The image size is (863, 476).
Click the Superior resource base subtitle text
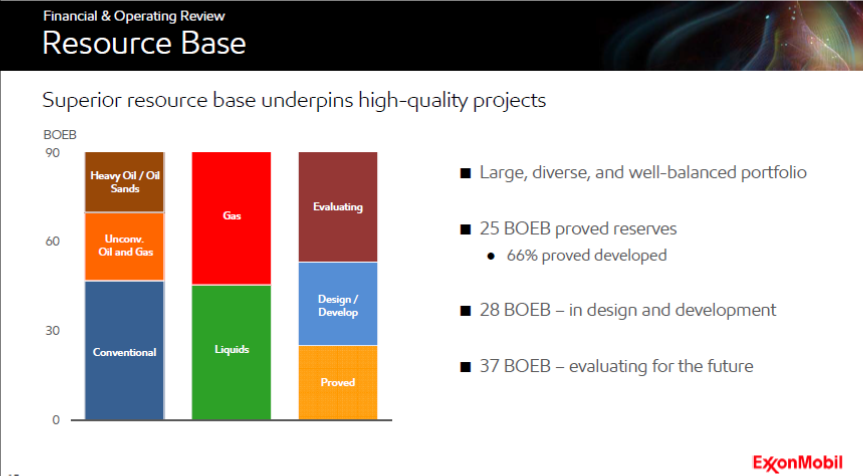(x=293, y=101)
